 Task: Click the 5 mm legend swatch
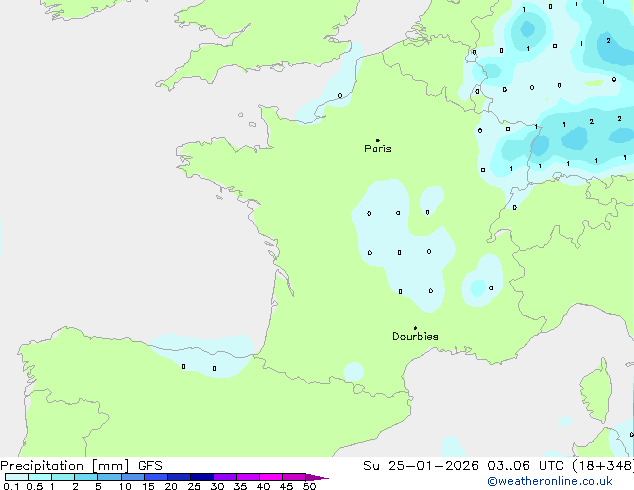pyautogui.click(x=110, y=477)
